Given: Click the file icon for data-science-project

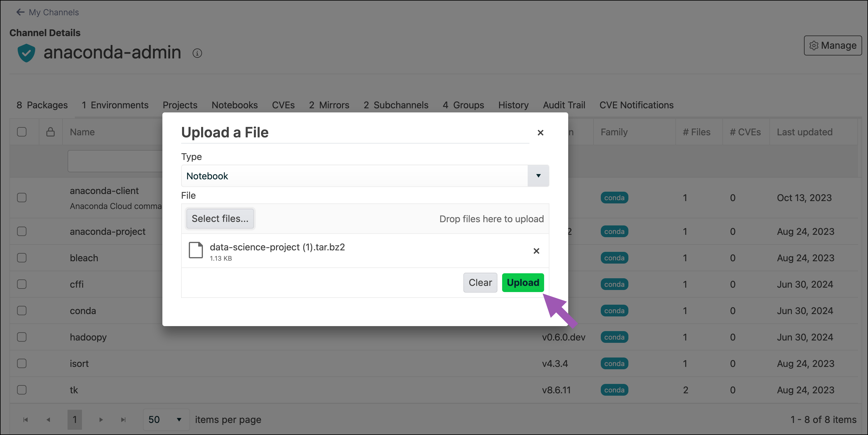Looking at the screenshot, I should point(196,250).
